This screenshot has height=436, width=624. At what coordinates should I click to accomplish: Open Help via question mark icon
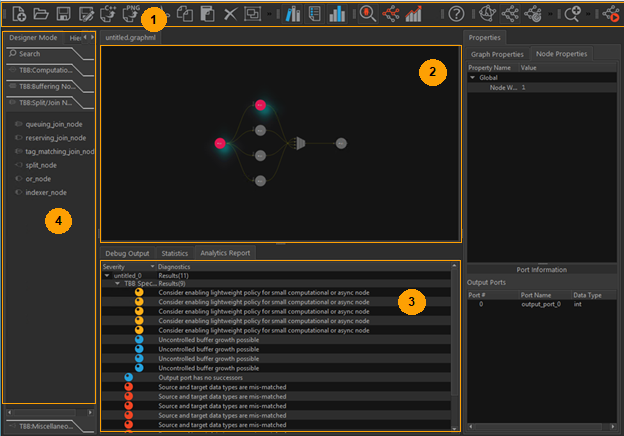(x=456, y=14)
